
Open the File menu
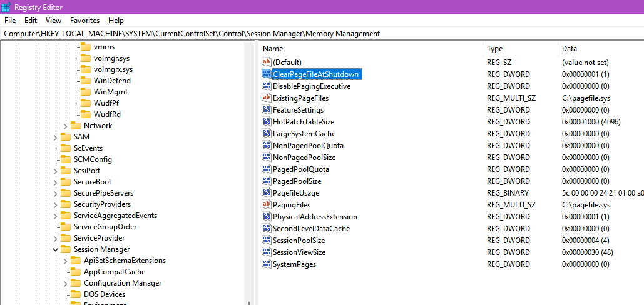10,21
